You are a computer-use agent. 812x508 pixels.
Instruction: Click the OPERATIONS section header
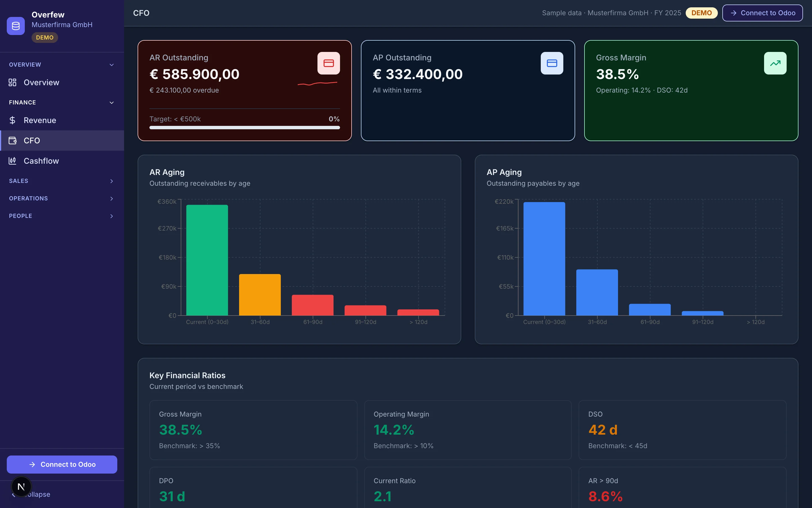(62, 199)
